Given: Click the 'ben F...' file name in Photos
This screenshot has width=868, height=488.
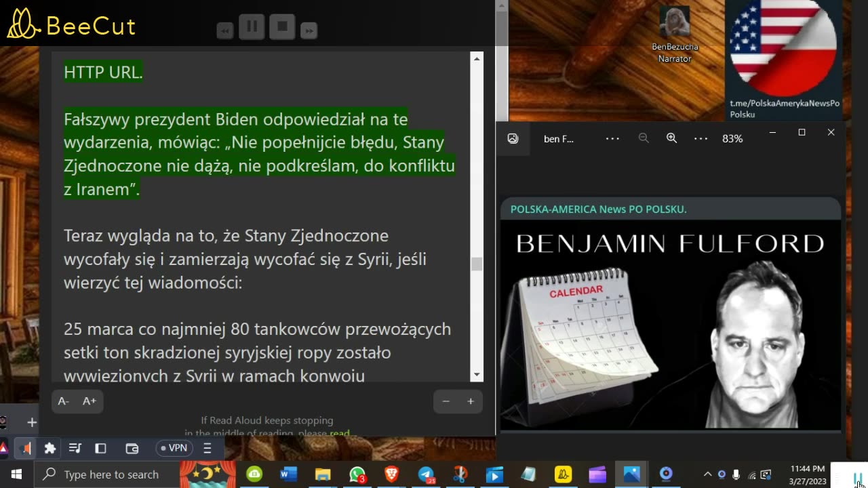Looking at the screenshot, I should [x=559, y=138].
